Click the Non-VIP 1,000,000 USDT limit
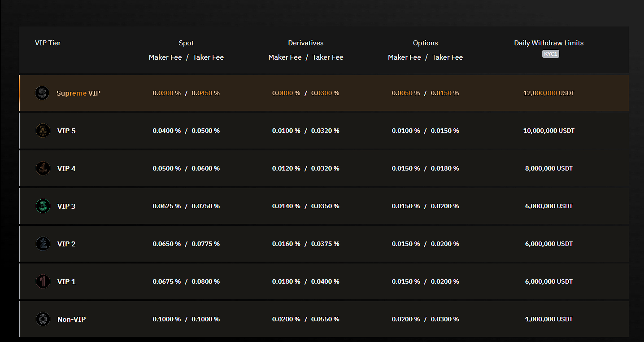Screen dimensions: 644x342 [x=548, y=320]
